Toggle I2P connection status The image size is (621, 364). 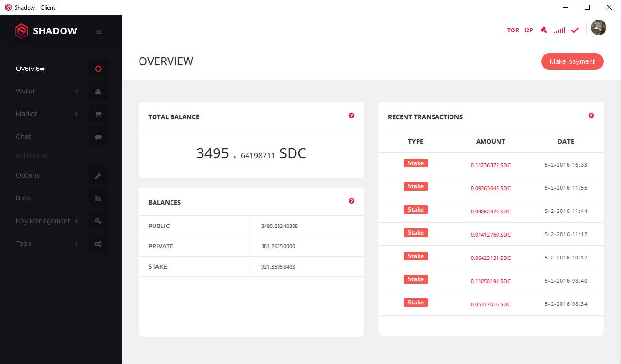tap(528, 30)
